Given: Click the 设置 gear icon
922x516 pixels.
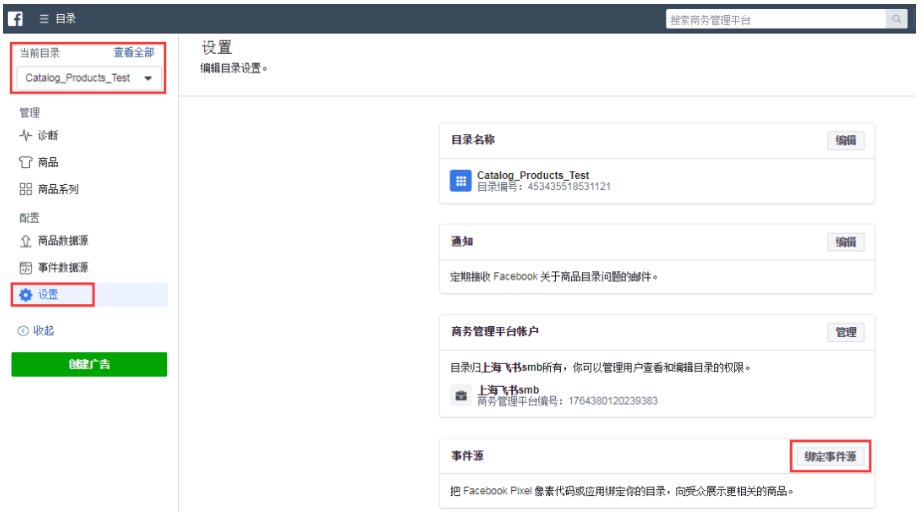Looking at the screenshot, I should 25,295.
